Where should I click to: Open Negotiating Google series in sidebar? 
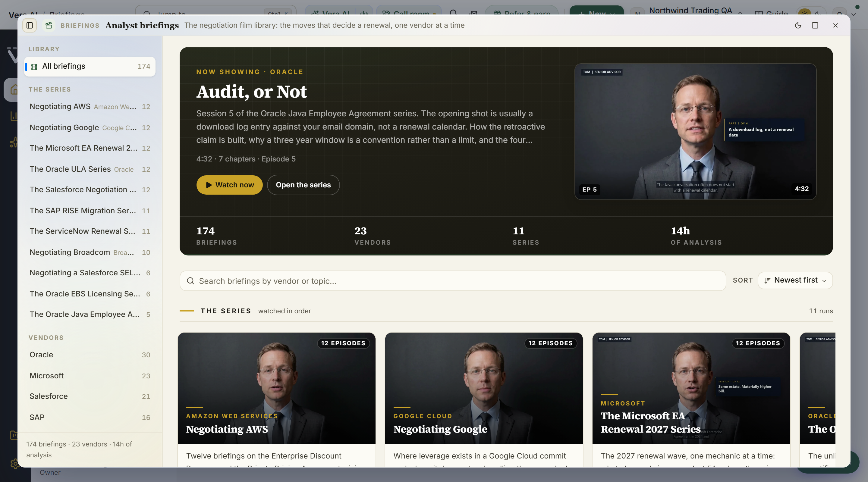[x=90, y=128]
